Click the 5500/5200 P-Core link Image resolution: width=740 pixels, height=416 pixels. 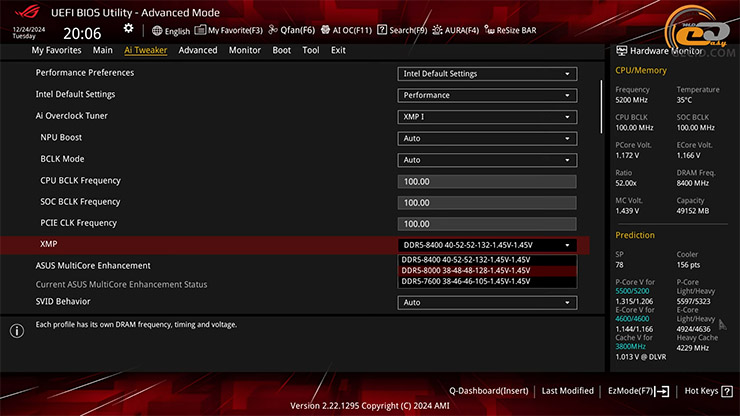pyautogui.click(x=632, y=291)
